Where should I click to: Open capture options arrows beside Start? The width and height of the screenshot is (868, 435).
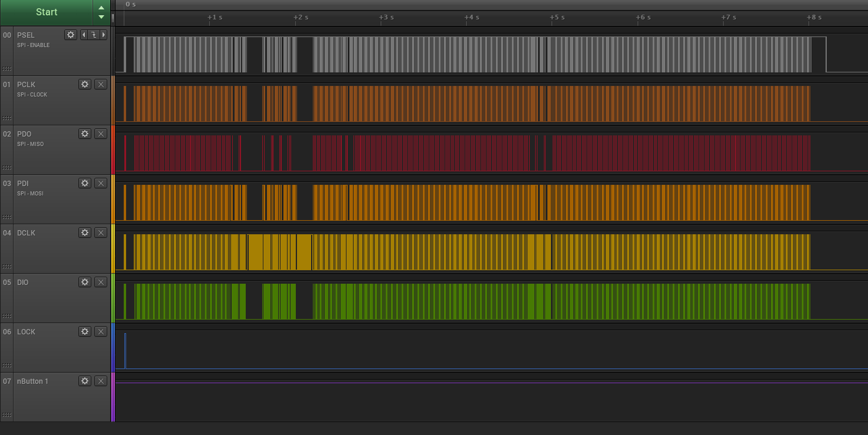point(101,12)
